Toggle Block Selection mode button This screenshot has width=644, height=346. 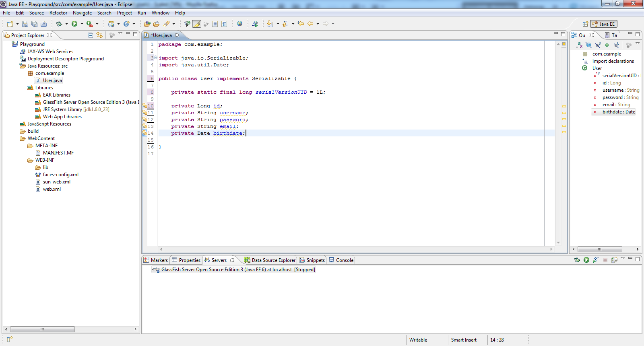[215, 24]
